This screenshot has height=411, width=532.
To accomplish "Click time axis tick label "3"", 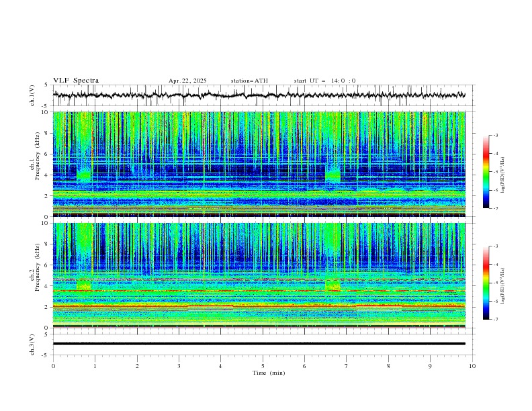I will click(179, 366).
